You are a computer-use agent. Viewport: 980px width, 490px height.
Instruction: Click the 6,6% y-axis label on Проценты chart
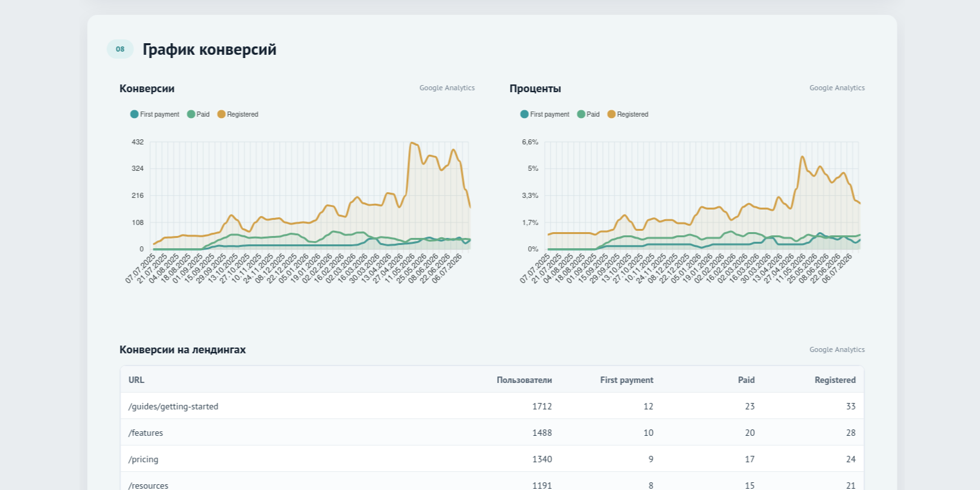[x=530, y=142]
